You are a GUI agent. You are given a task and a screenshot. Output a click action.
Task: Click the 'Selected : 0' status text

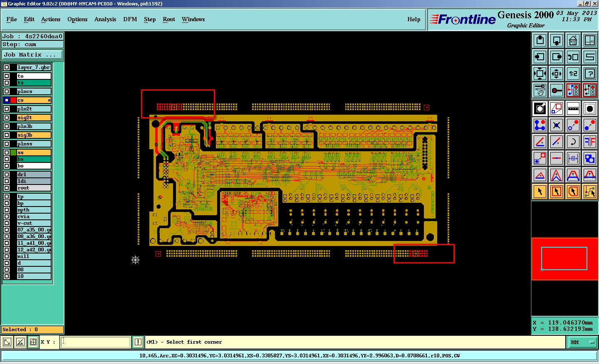click(x=20, y=330)
